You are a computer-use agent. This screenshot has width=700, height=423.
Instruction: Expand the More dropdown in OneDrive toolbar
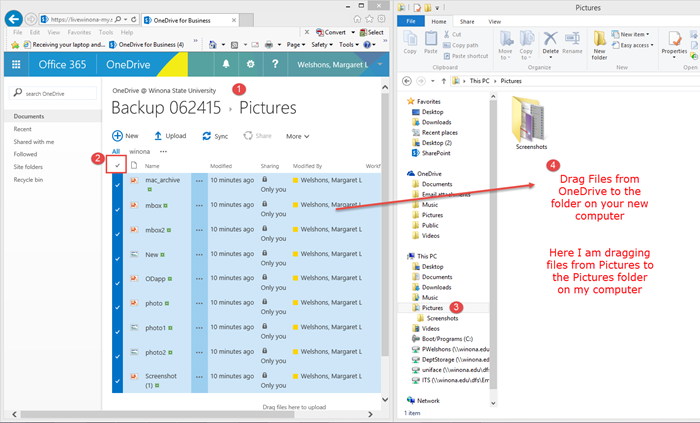297,136
